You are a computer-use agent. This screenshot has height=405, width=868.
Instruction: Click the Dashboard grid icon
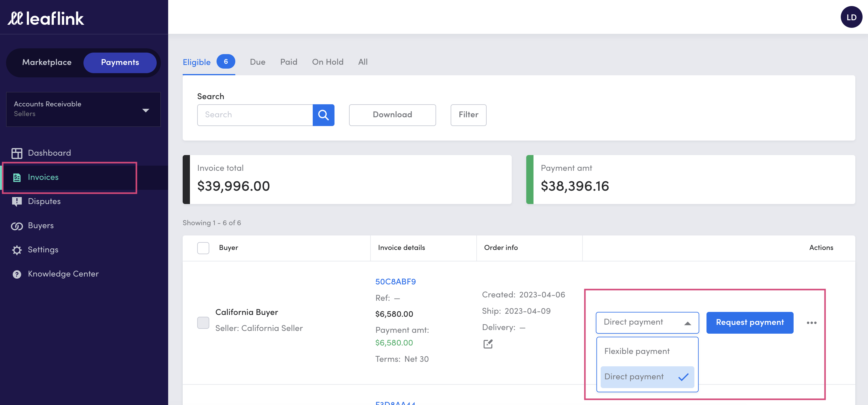[17, 153]
